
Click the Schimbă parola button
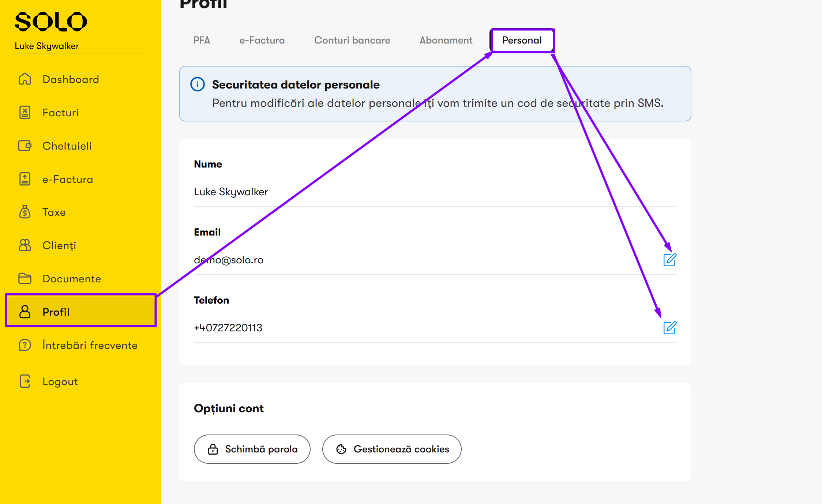[252, 449]
